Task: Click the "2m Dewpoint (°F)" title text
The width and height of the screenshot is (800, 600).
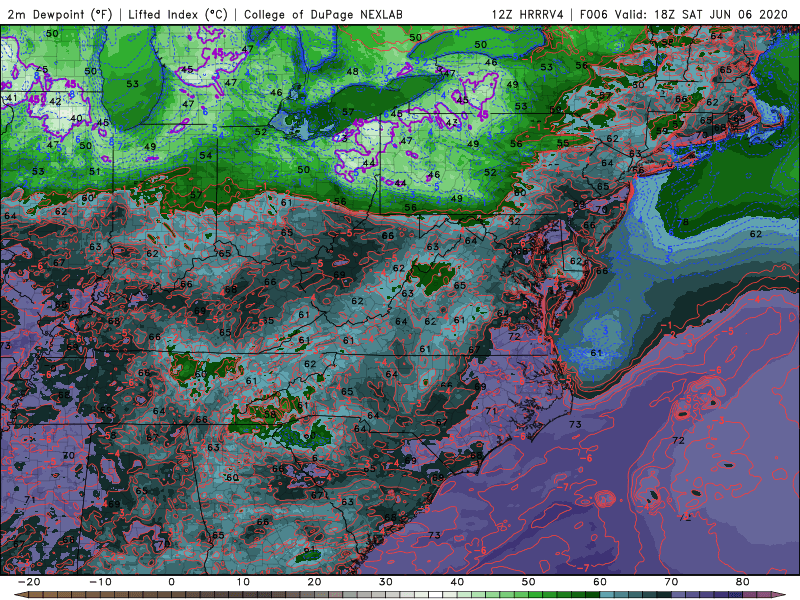Action: tap(60, 14)
